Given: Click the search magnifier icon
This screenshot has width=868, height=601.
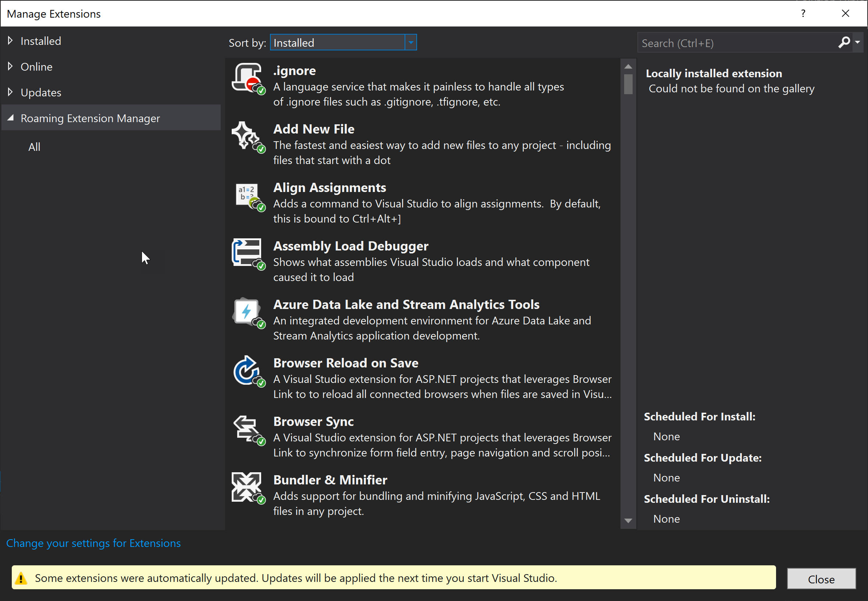Looking at the screenshot, I should click(x=843, y=42).
